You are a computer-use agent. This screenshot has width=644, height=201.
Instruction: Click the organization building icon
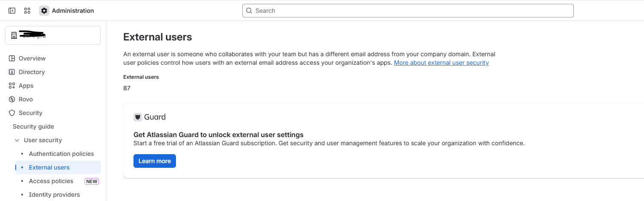click(14, 35)
